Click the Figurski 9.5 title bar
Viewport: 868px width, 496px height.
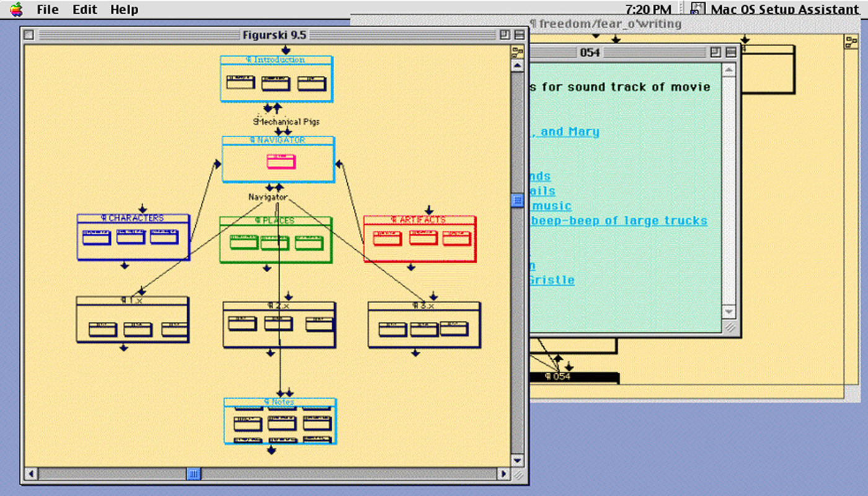pyautogui.click(x=273, y=35)
